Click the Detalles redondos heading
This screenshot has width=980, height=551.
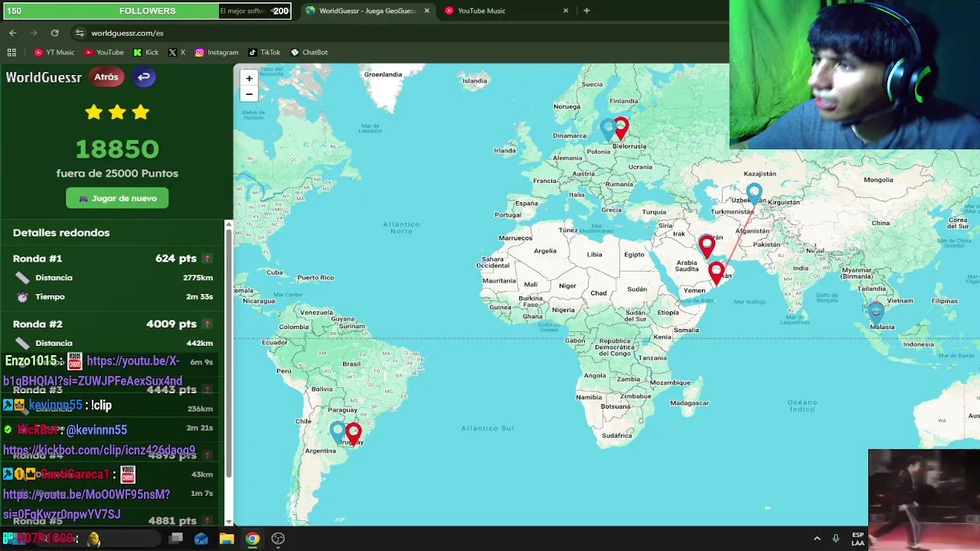(x=61, y=233)
